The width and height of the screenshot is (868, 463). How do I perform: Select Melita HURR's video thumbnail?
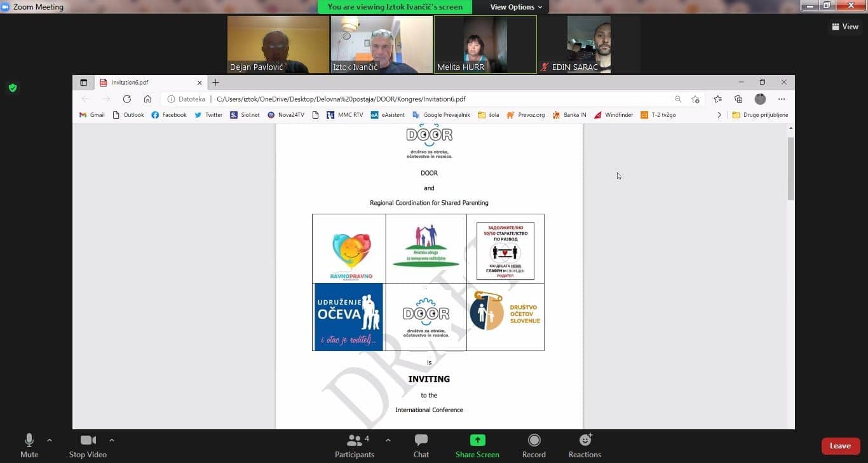(x=485, y=45)
